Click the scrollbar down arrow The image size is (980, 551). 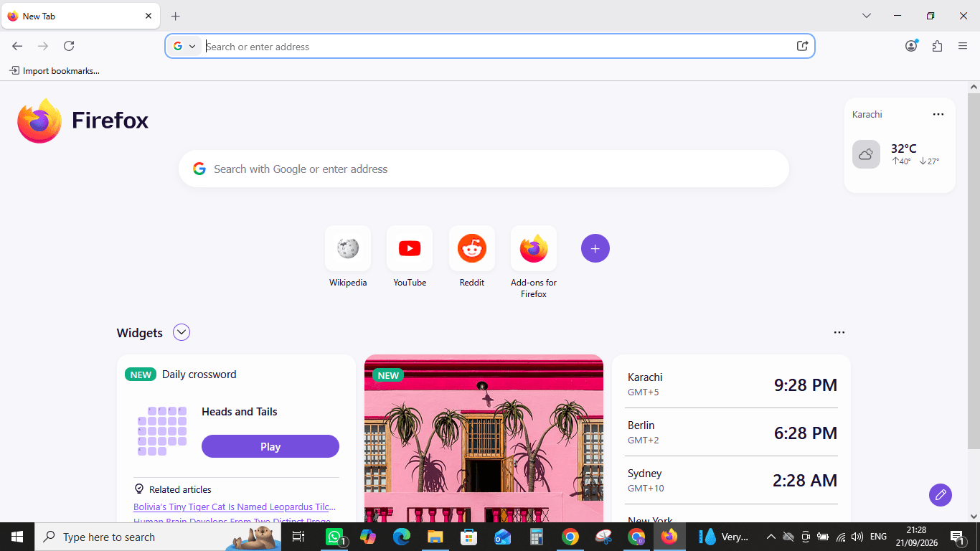click(974, 516)
